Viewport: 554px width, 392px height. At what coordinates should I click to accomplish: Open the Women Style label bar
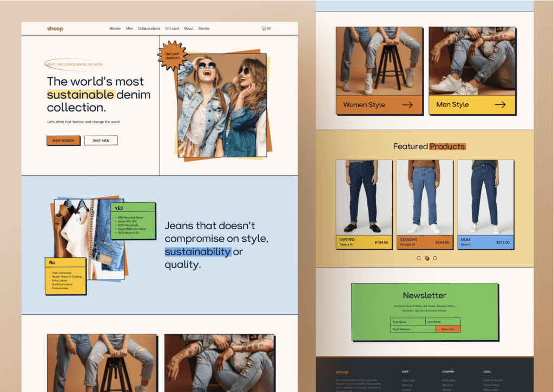coord(379,105)
